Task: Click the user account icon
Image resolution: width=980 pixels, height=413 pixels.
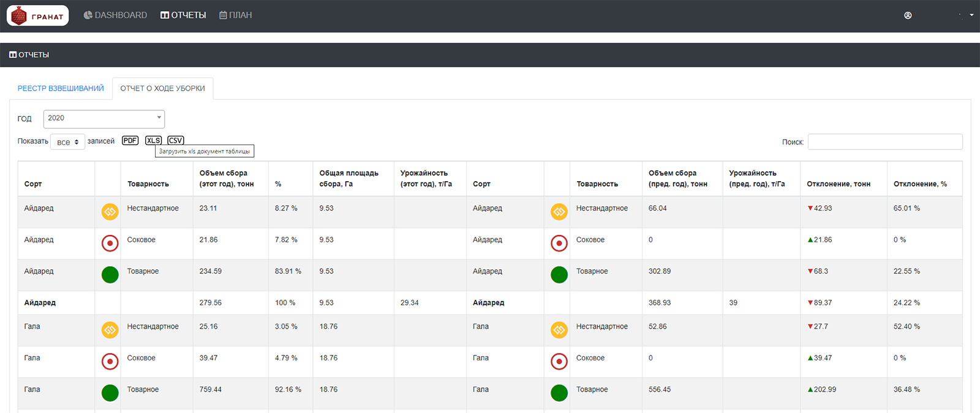Action: pyautogui.click(x=908, y=15)
